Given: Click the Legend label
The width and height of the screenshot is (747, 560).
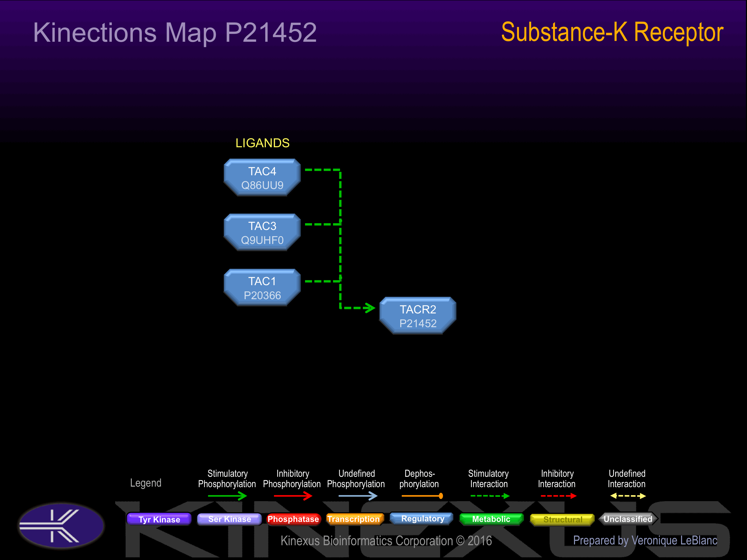Looking at the screenshot, I should (146, 483).
